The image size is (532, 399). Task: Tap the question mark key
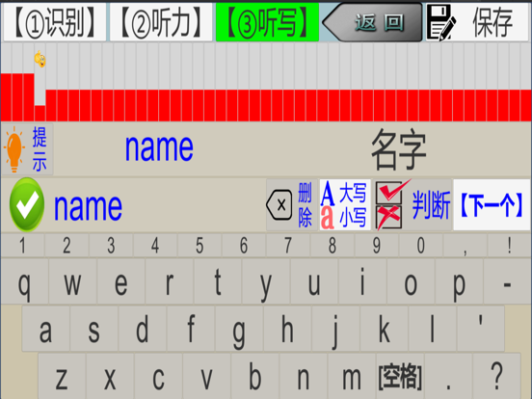click(496, 376)
